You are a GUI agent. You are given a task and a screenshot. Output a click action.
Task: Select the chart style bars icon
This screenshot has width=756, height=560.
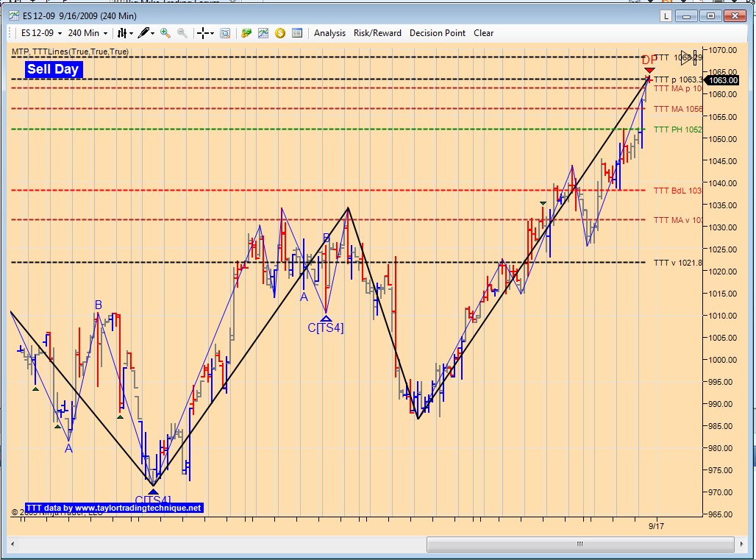click(x=122, y=33)
